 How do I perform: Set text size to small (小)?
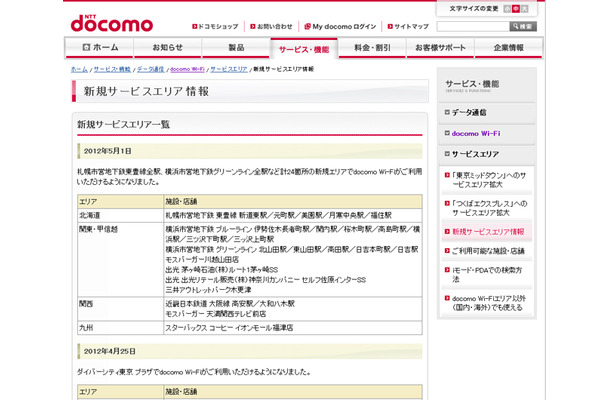[x=507, y=9]
